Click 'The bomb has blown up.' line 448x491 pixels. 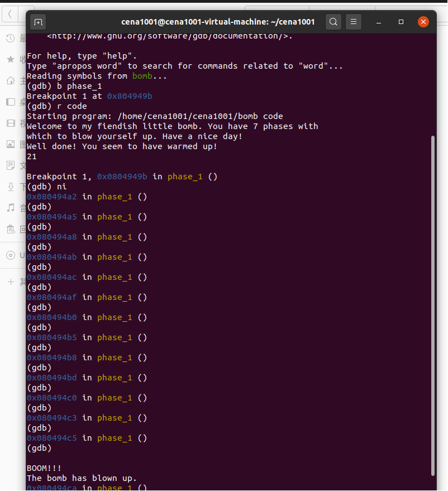coord(82,478)
